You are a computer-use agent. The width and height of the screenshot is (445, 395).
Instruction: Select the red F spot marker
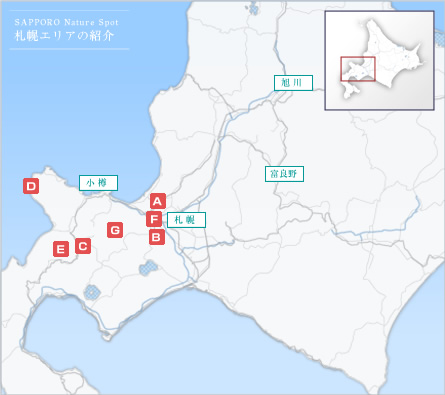154,219
